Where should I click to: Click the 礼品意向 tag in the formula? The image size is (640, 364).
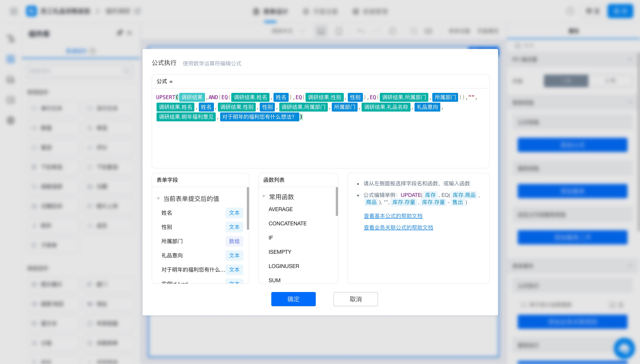pos(427,107)
